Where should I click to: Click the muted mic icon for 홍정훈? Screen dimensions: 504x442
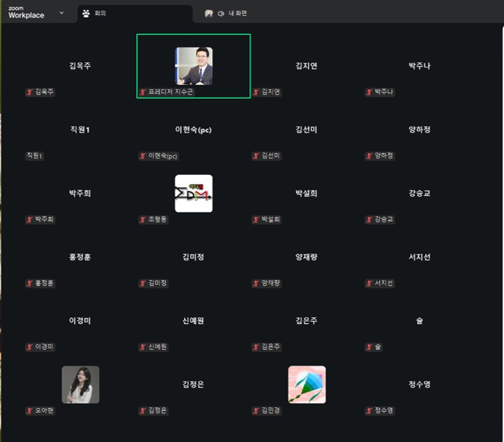pos(30,283)
